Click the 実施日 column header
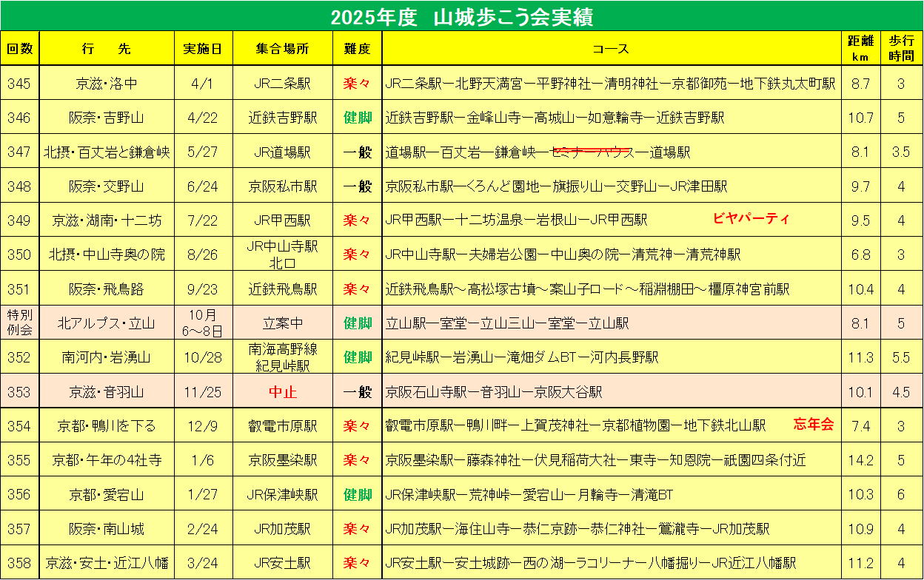 tap(203, 49)
